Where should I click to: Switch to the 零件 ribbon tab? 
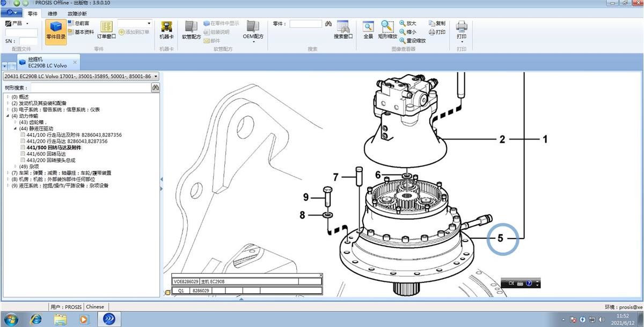coord(33,13)
